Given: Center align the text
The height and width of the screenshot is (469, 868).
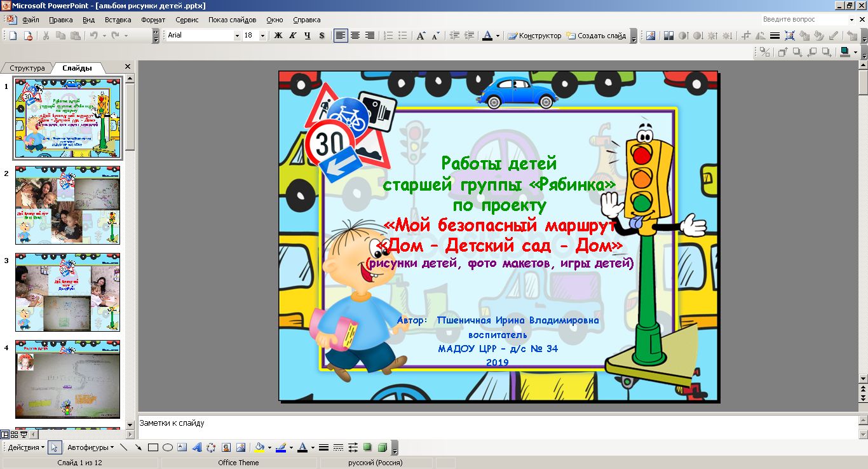Looking at the screenshot, I should (355, 36).
